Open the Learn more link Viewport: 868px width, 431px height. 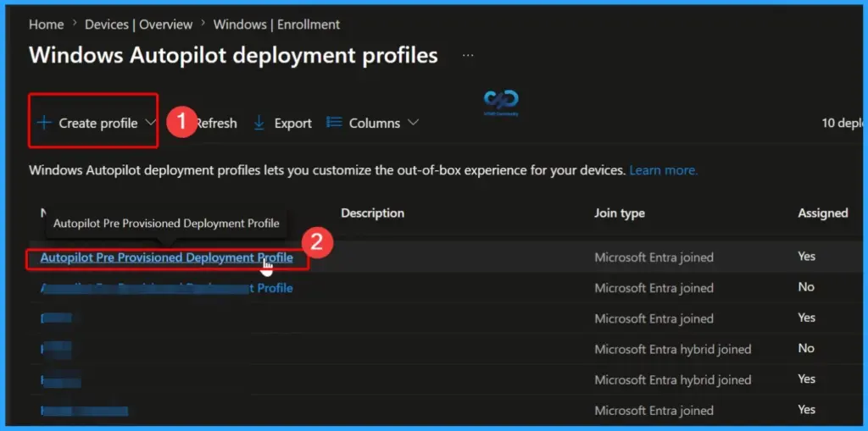pos(664,170)
